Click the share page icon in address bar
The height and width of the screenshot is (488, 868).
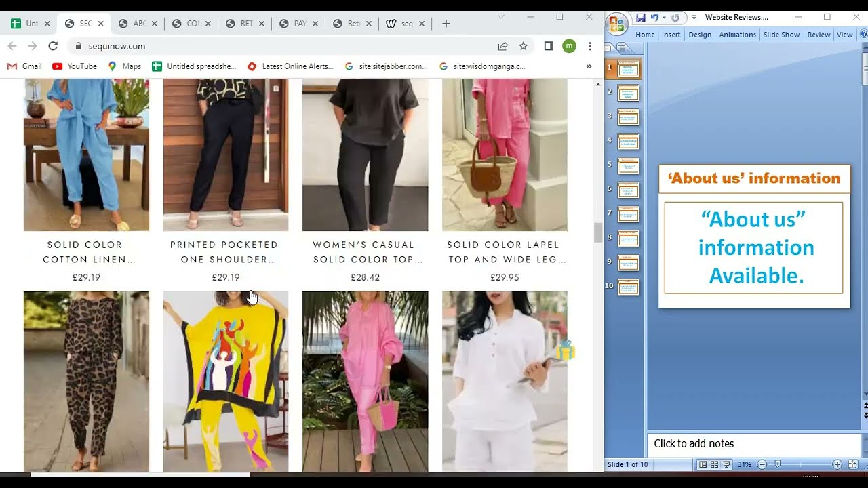coord(503,46)
